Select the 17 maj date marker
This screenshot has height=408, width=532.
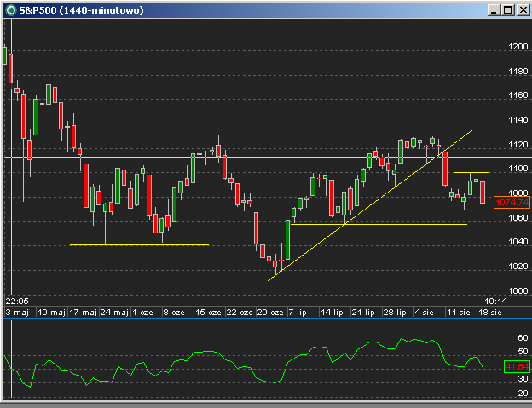(x=84, y=313)
